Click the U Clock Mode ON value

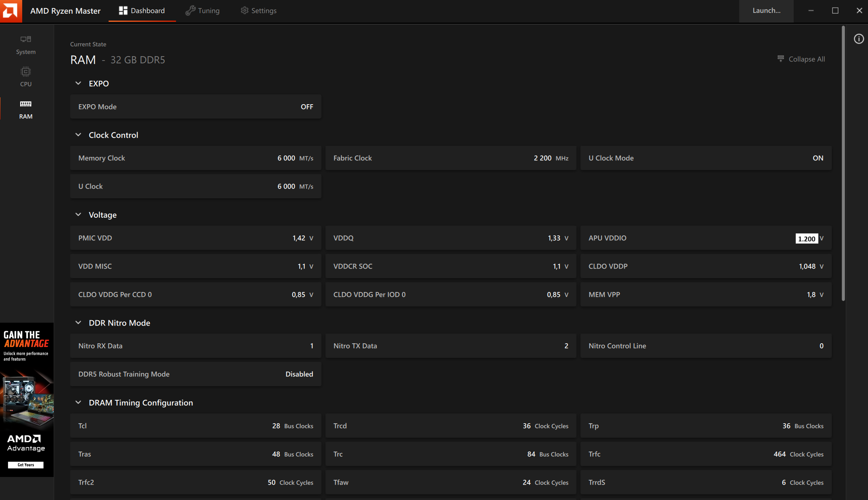[x=818, y=158]
